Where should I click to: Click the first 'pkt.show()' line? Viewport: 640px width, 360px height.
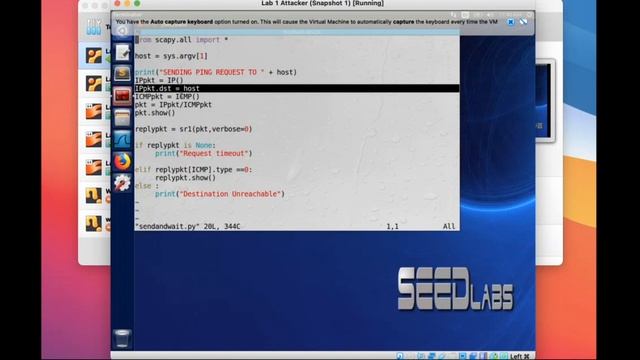pos(155,113)
